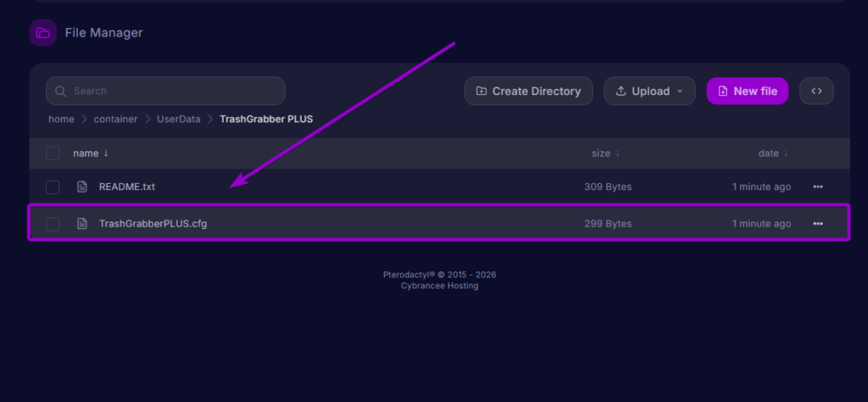Click the New file button
Image resolution: width=868 pixels, height=402 pixels.
(x=748, y=91)
